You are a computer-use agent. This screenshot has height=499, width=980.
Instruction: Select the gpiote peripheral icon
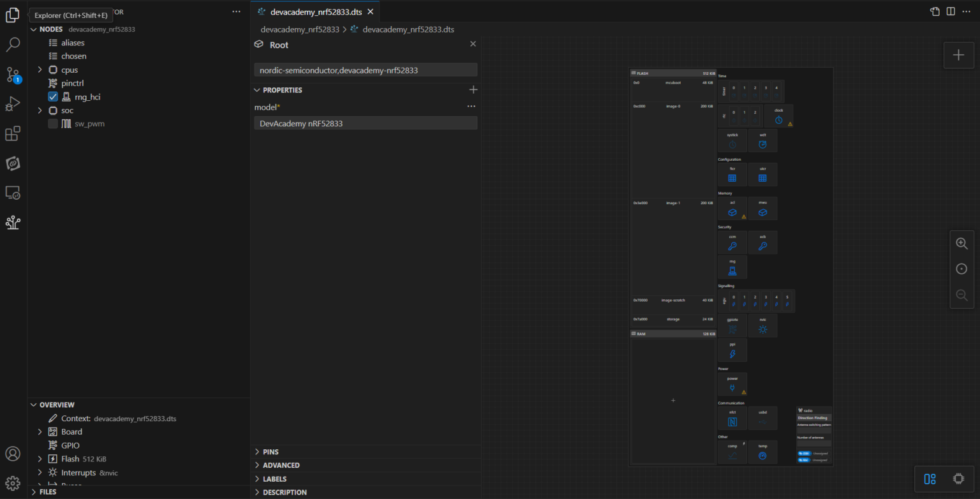coord(732,325)
